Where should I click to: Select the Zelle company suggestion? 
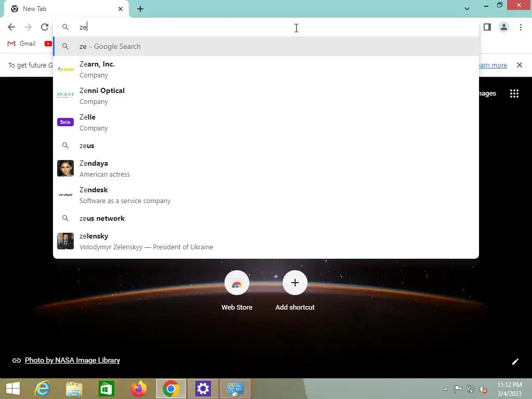pyautogui.click(x=266, y=122)
